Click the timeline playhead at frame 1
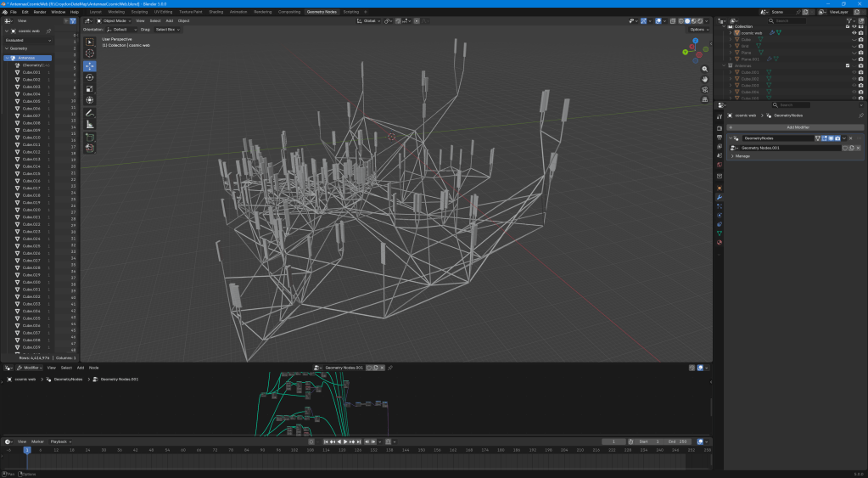This screenshot has width=868, height=478. (x=26, y=450)
